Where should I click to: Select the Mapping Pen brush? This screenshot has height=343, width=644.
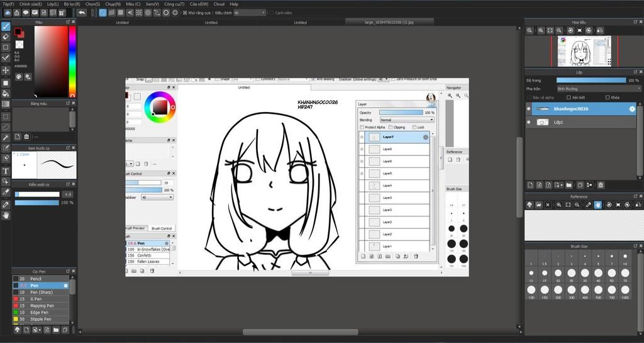(x=41, y=306)
